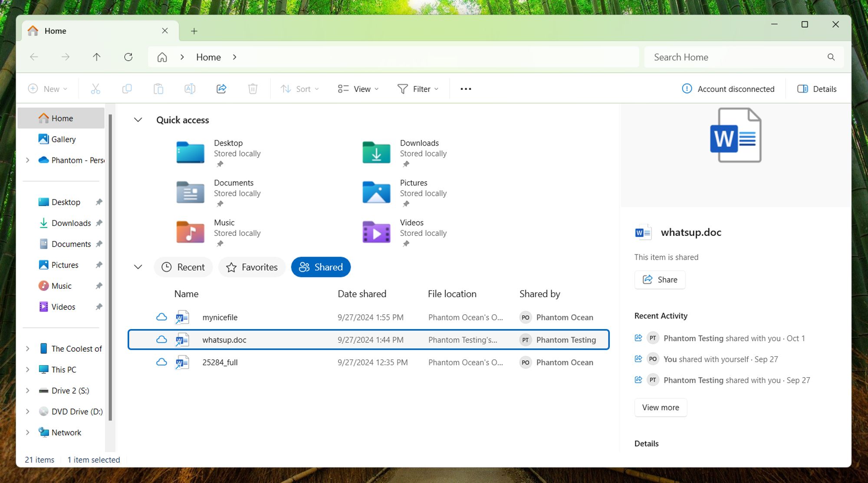Open the Filter dropdown
868x483 pixels.
pos(418,89)
